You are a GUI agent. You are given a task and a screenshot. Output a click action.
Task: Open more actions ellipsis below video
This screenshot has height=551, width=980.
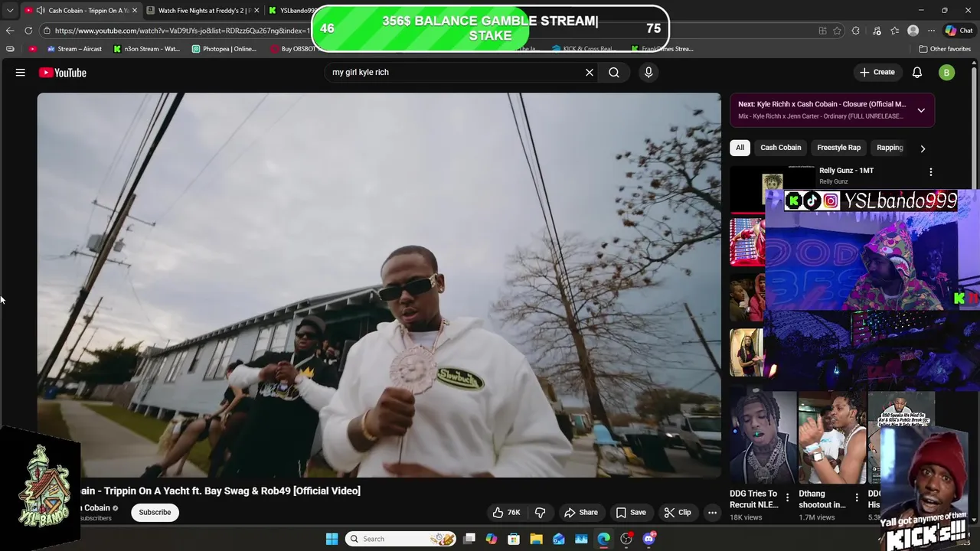coord(712,512)
